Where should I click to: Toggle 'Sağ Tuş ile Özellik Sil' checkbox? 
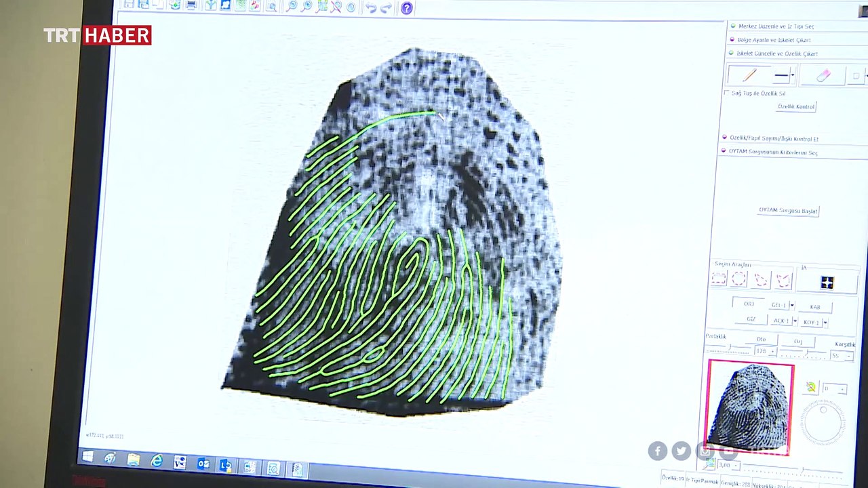[727, 93]
